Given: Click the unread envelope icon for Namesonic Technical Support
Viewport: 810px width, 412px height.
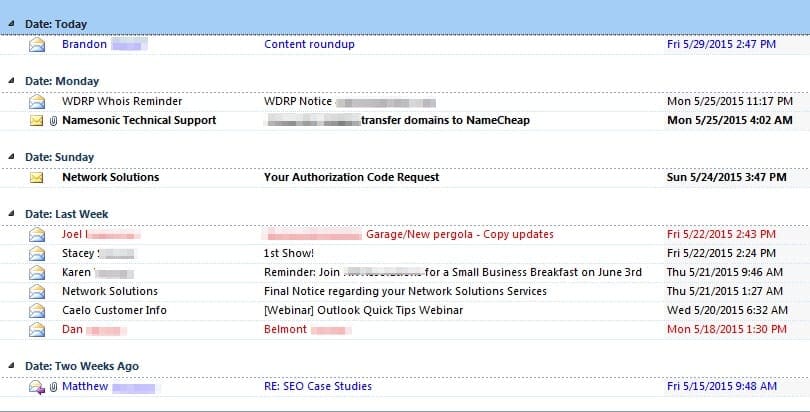Looking at the screenshot, I should coord(36,121).
